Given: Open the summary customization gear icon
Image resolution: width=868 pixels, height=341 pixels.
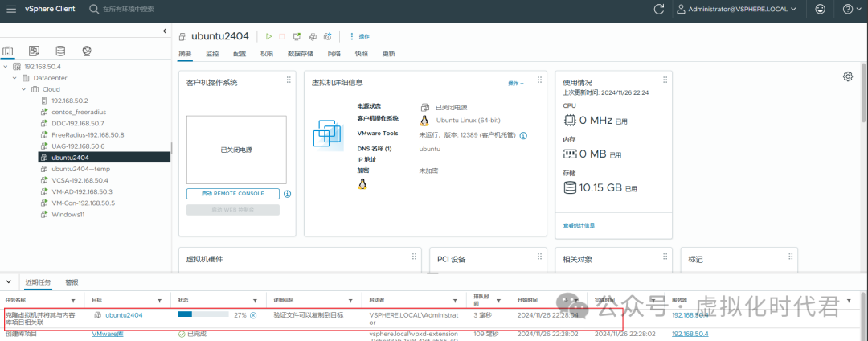Looking at the screenshot, I should [848, 76].
